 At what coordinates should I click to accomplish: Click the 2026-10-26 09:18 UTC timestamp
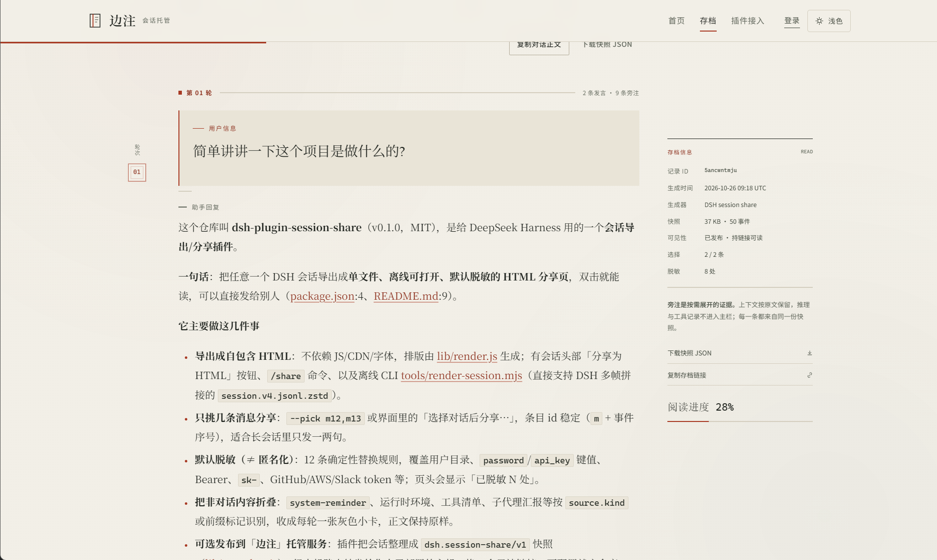(x=735, y=188)
